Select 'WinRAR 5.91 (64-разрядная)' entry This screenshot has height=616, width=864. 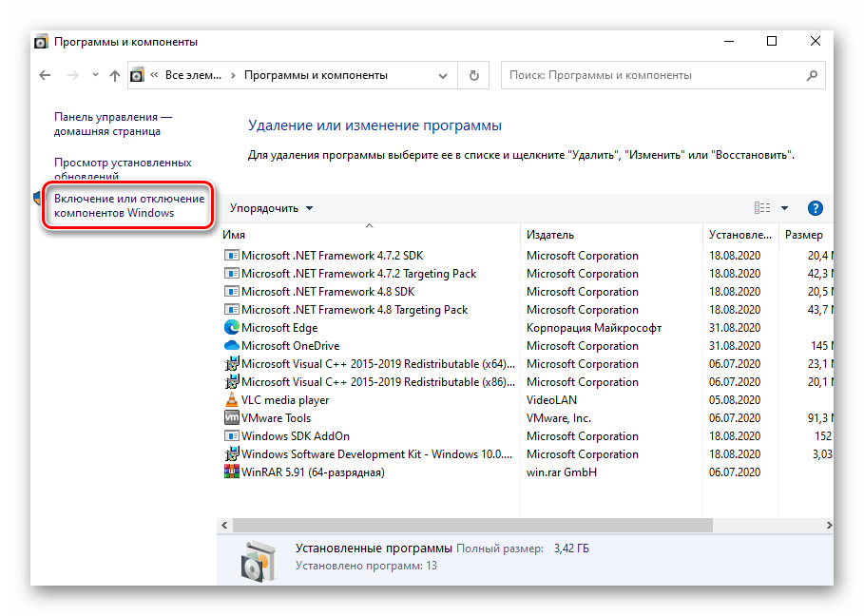pos(313,472)
